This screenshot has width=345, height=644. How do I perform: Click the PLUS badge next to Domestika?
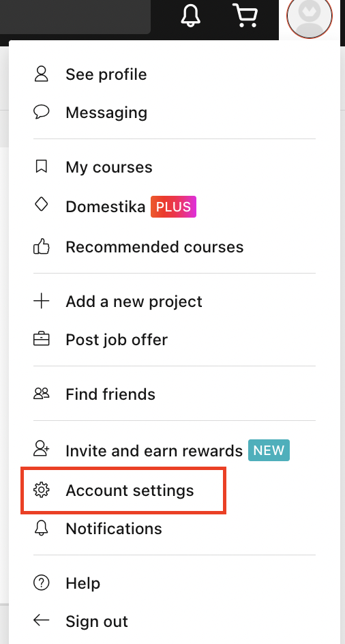pos(173,207)
